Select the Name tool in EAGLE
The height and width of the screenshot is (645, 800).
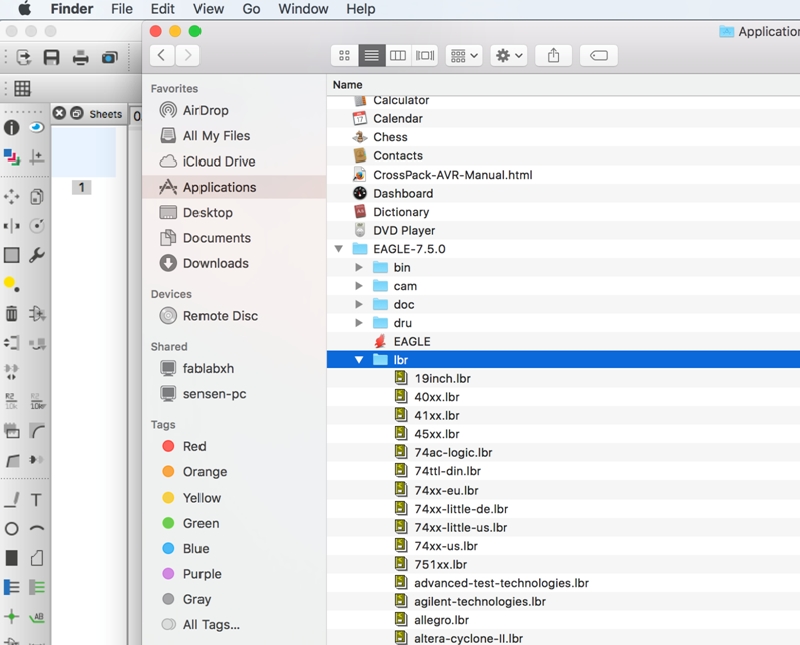[x=11, y=401]
